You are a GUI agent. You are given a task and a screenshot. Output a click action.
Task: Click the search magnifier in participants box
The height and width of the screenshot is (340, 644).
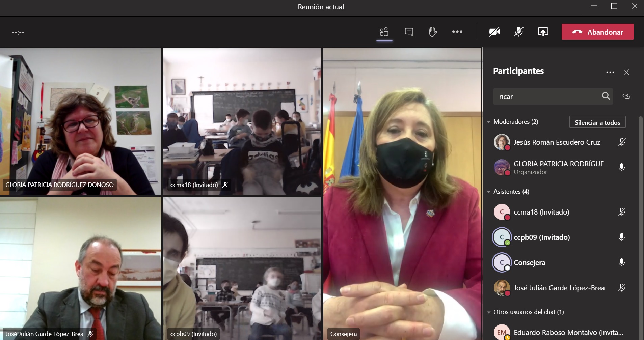pos(606,96)
